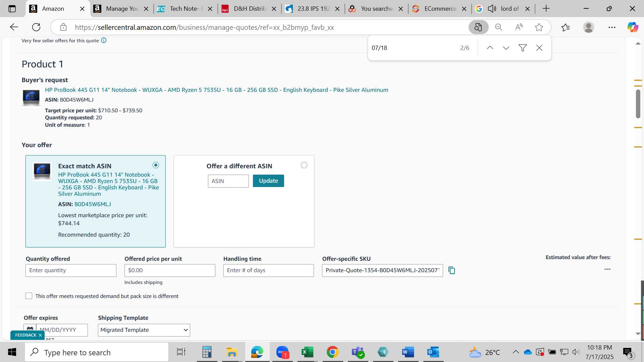
Task: Expand the Shipping Template dropdown
Action: [144, 330]
